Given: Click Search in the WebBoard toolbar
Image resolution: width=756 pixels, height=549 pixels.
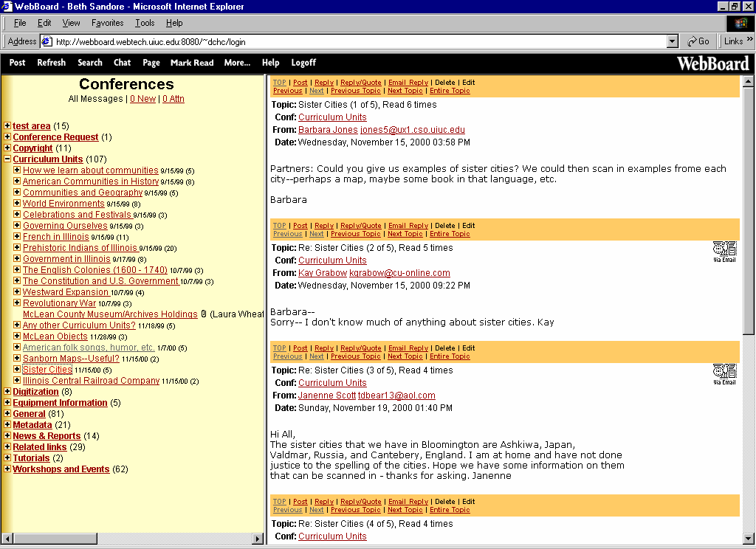Looking at the screenshot, I should click(x=90, y=63).
